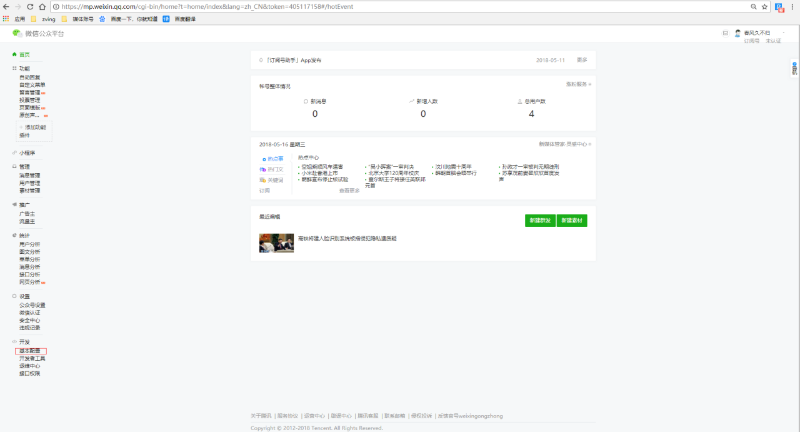Open 开发者工具 in the sidebar

(32, 359)
